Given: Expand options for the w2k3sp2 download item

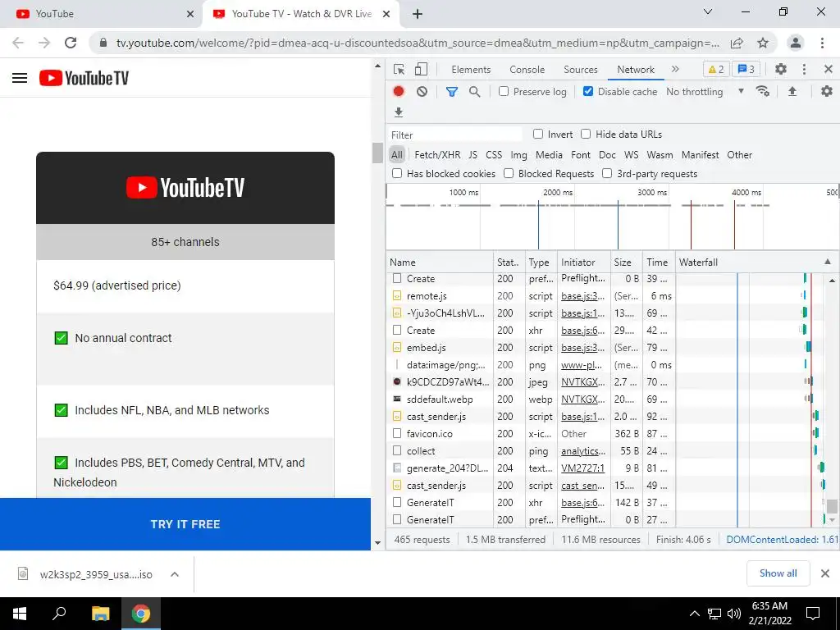Looking at the screenshot, I should tap(174, 574).
